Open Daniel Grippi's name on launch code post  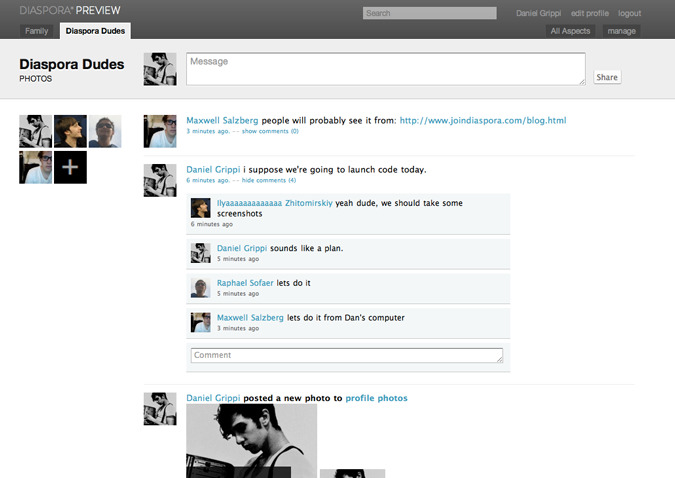pyautogui.click(x=213, y=170)
